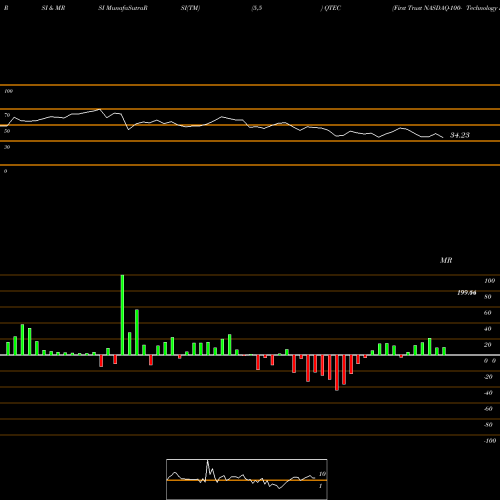The height and width of the screenshot is (500, 500).
Task: Click the RSI value label 34.23
Action: tap(460, 135)
